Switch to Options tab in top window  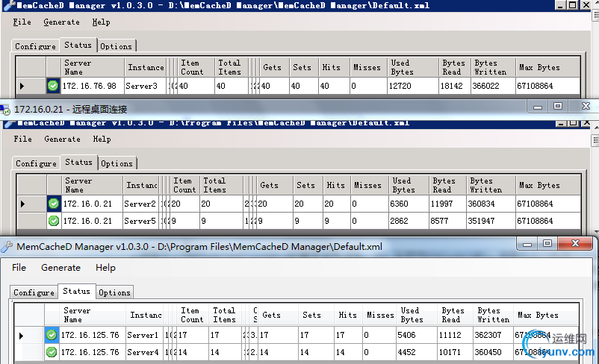pos(116,46)
